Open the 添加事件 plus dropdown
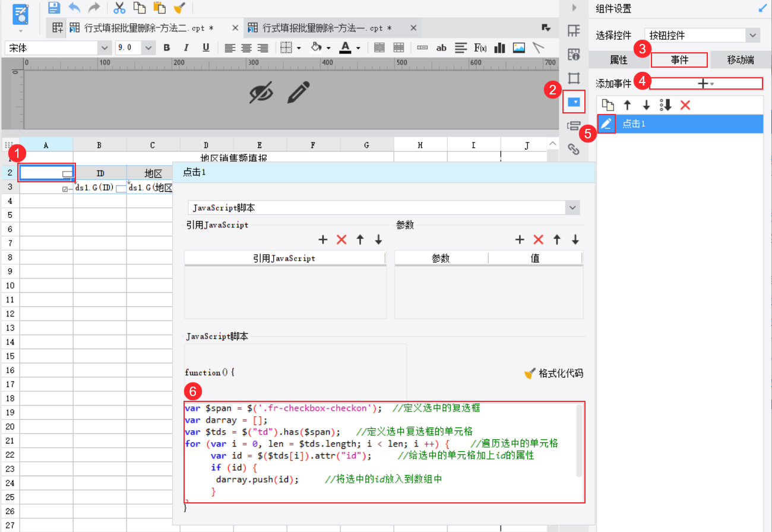Viewport: 772px width, 532px height. click(x=706, y=84)
